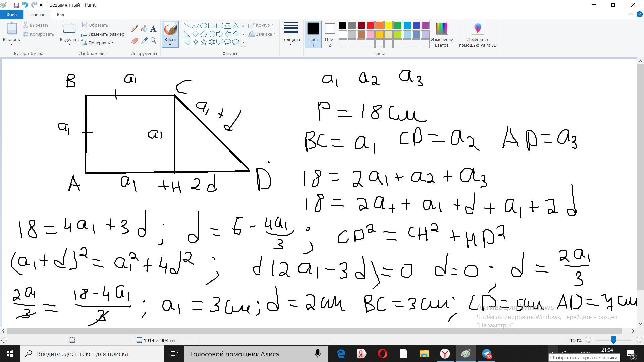This screenshot has height=362, width=644.
Task: Click the Save icon in title bar
Action: pos(16,5)
